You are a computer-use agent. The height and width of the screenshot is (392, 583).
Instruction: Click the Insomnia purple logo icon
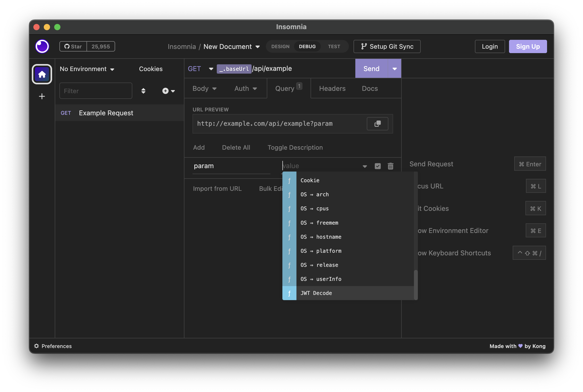42,46
